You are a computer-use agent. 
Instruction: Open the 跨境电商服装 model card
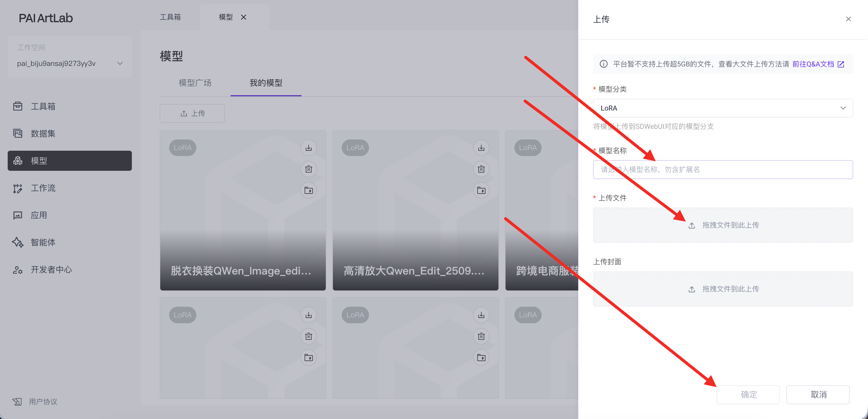(x=542, y=210)
